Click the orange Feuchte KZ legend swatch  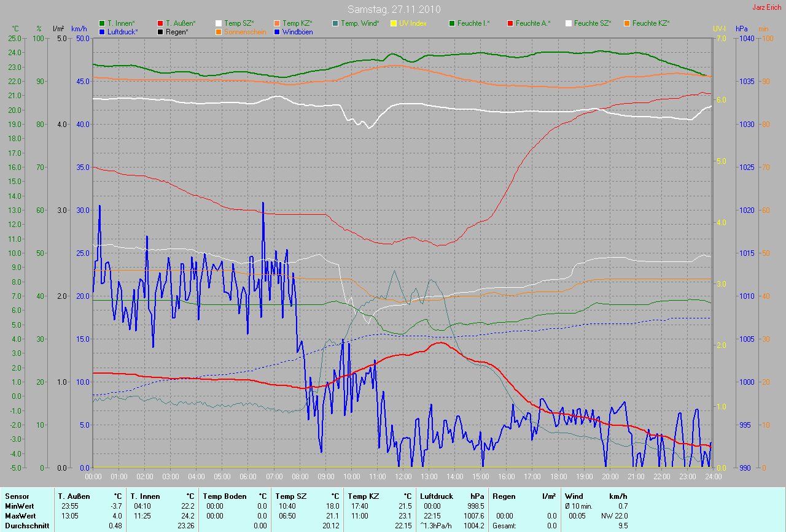(x=627, y=23)
